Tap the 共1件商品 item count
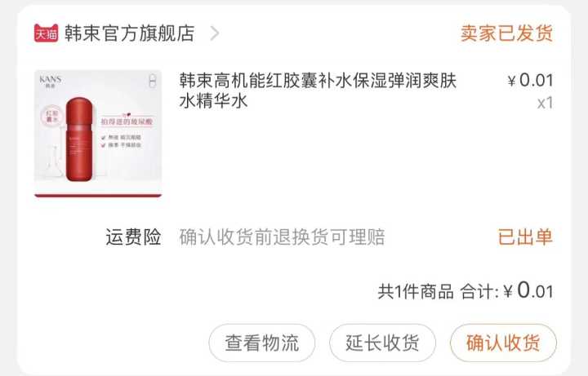Image resolution: width=588 pixels, height=376 pixels. (x=416, y=291)
